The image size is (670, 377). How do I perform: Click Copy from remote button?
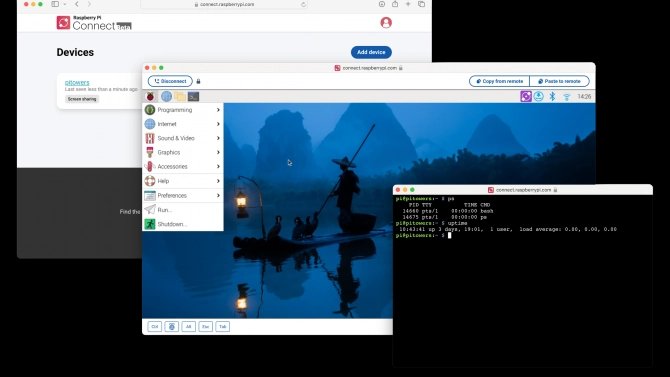499,81
